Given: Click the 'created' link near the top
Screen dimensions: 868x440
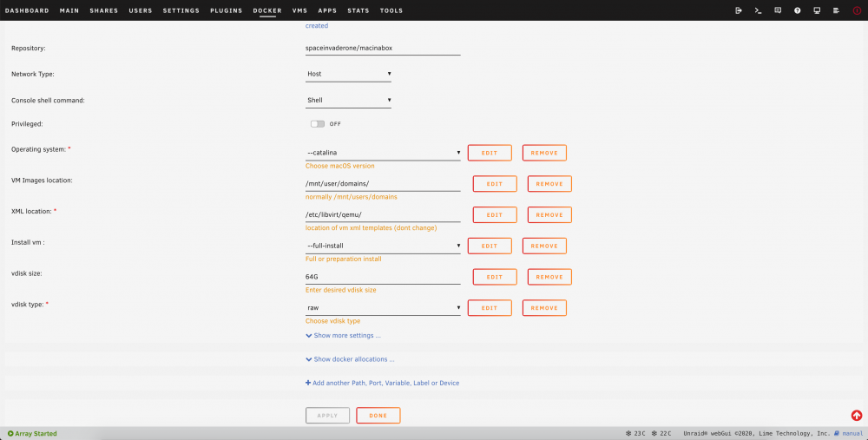Looking at the screenshot, I should click(317, 25).
